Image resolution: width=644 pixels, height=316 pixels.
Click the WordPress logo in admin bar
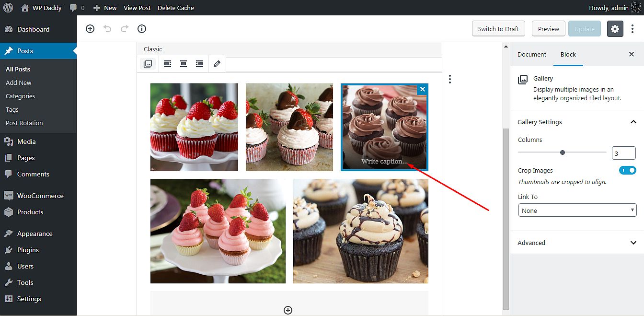[x=8, y=8]
